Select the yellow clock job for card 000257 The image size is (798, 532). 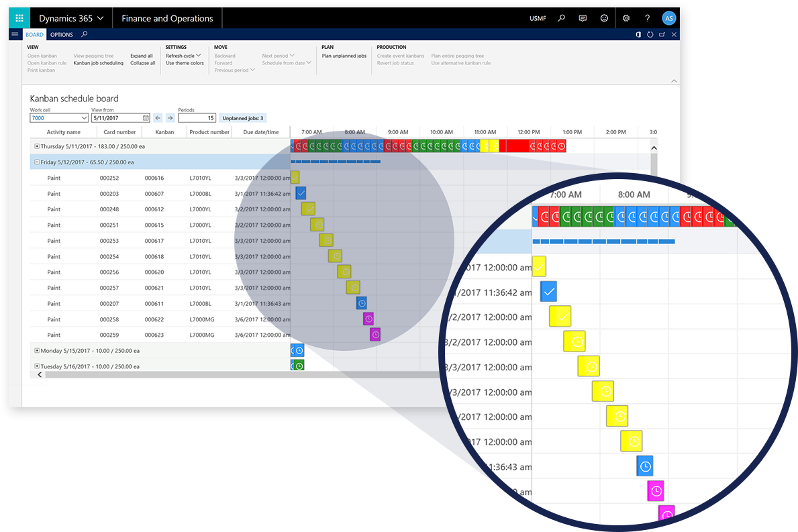353,287
